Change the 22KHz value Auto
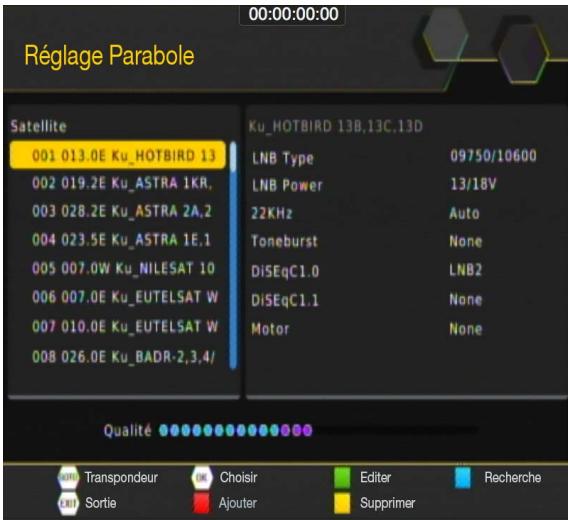 pos(464,213)
